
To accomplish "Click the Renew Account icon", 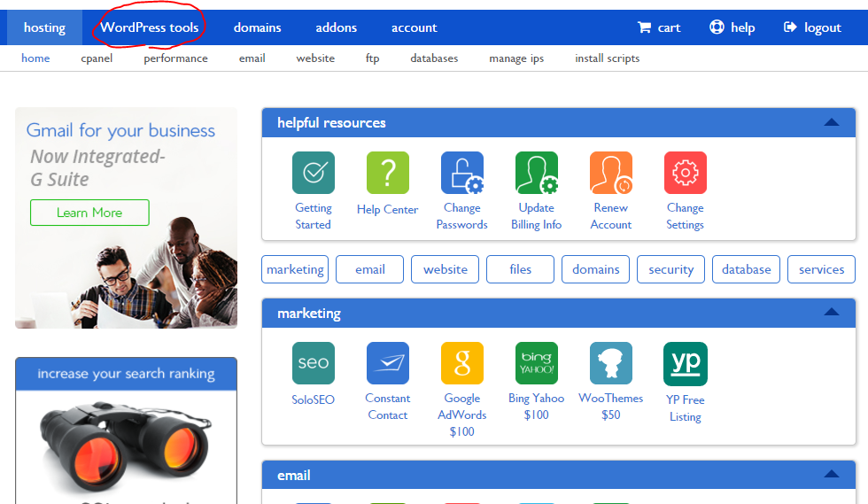I will click(x=610, y=173).
